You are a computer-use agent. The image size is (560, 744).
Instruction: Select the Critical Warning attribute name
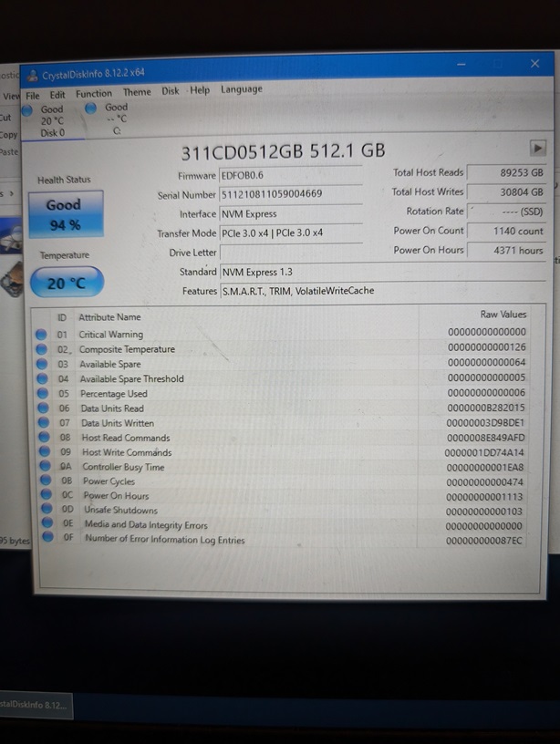[x=111, y=335]
